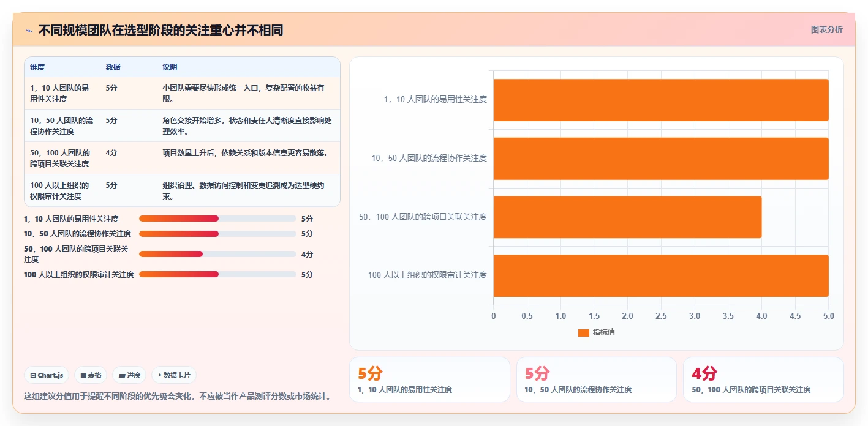Click the 图表分析 label in header
868x426 pixels.
click(826, 29)
